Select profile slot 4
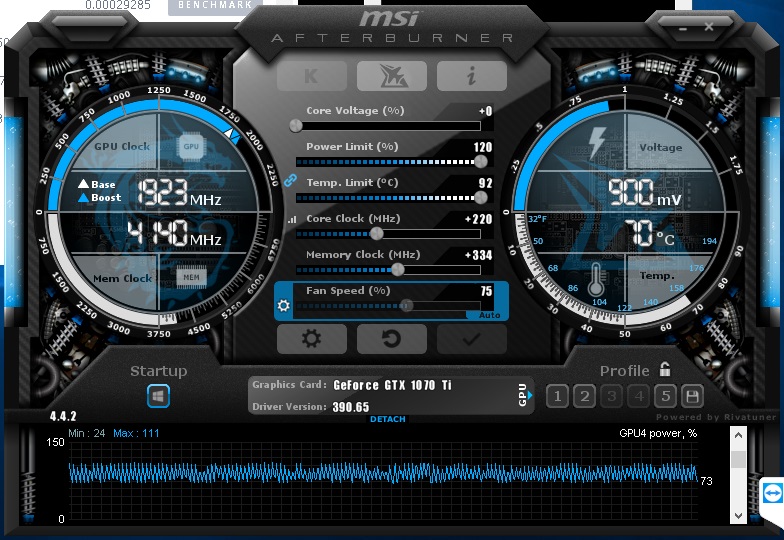 (x=638, y=396)
